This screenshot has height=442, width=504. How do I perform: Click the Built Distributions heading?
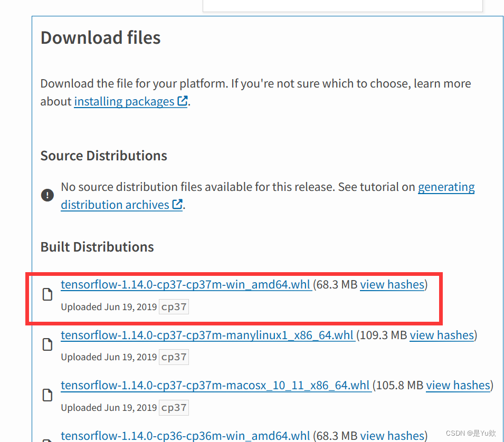[97, 247]
